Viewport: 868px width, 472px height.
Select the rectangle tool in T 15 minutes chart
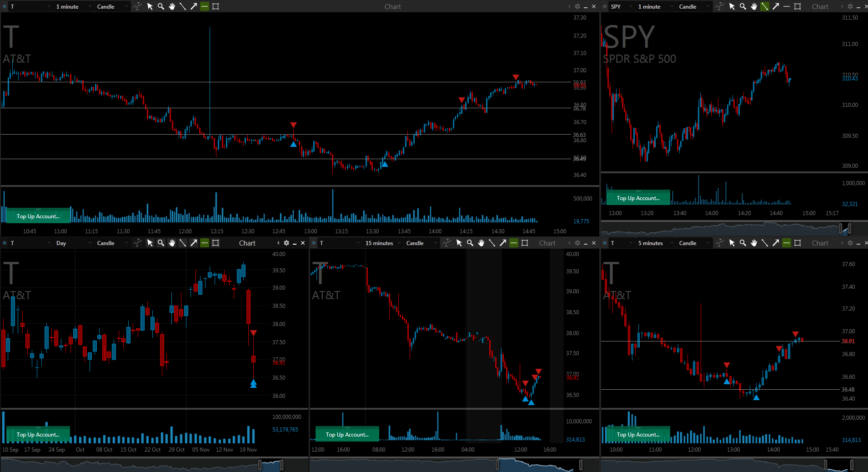point(525,243)
